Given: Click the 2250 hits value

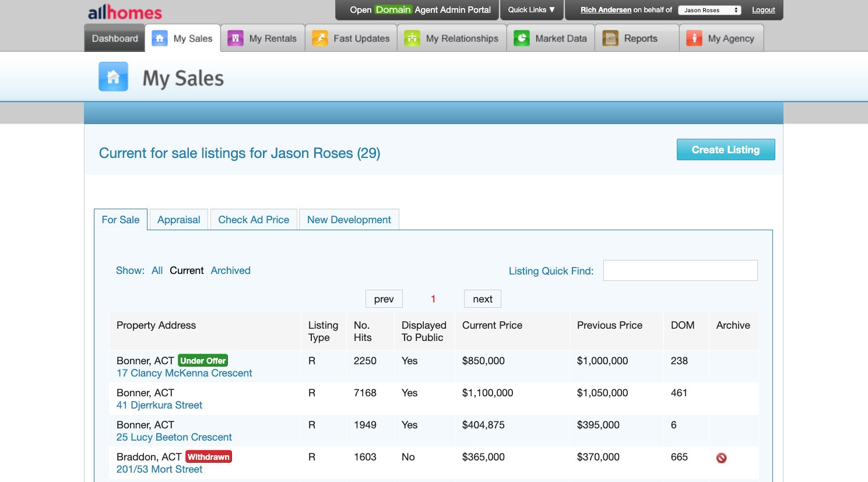Looking at the screenshot, I should tap(365, 361).
